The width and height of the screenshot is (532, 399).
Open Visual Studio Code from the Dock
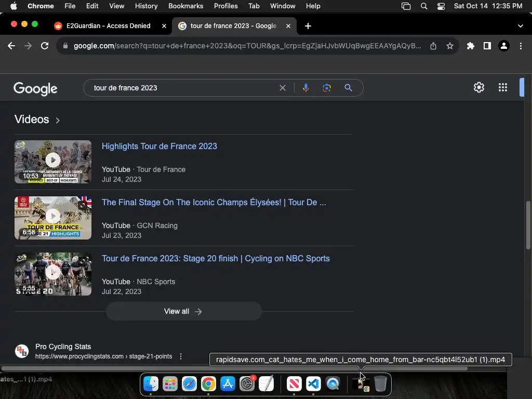[x=313, y=384]
